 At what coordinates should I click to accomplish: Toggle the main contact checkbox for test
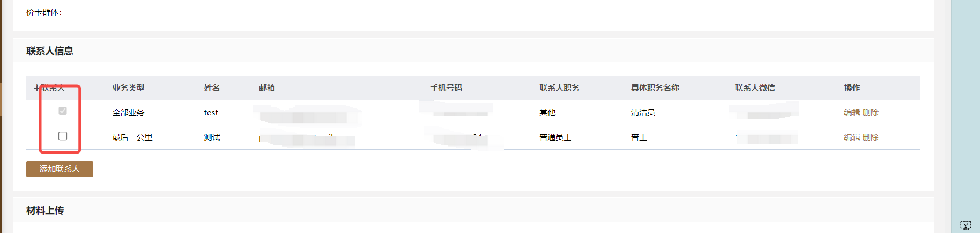click(x=63, y=111)
